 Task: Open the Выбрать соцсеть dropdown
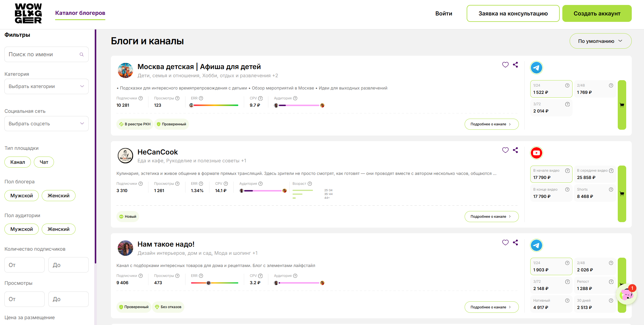(46, 124)
